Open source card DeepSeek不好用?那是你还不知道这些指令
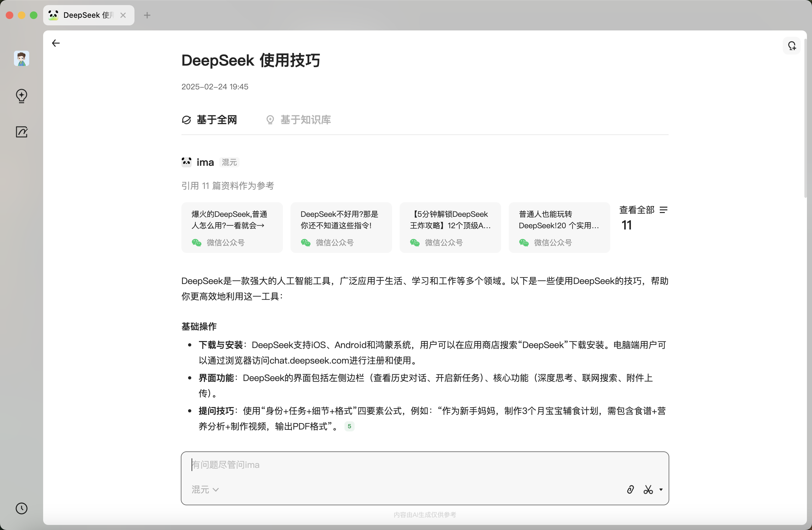The width and height of the screenshot is (812, 530). tap(341, 228)
